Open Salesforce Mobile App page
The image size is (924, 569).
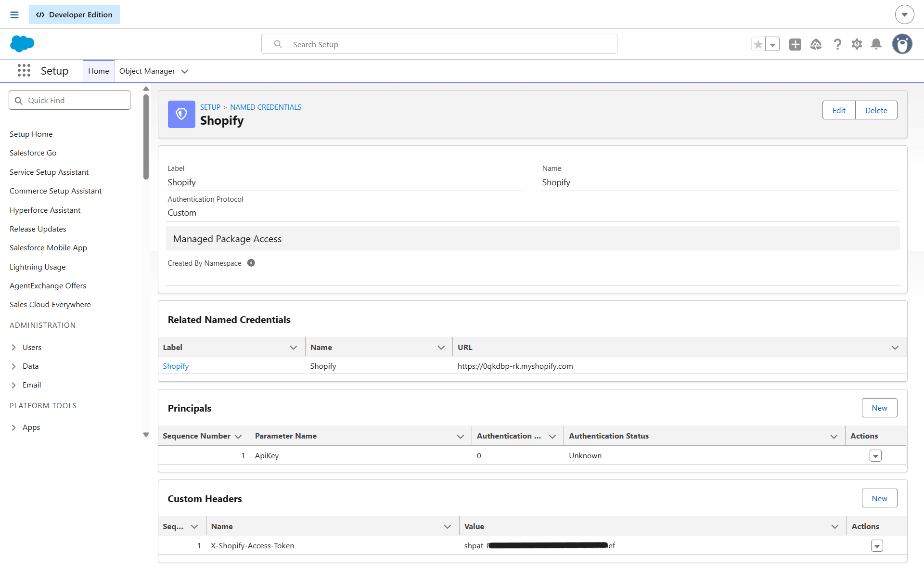pos(48,247)
